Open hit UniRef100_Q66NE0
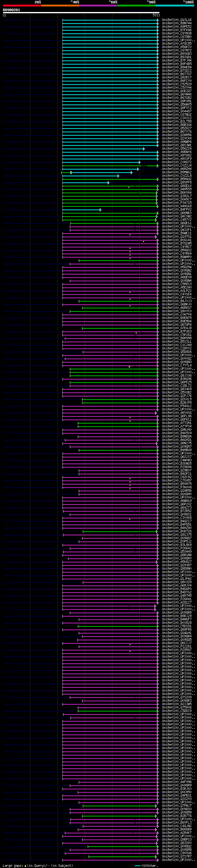Image resolution: width=197 pixels, height=868 pixels. pyautogui.click(x=177, y=213)
